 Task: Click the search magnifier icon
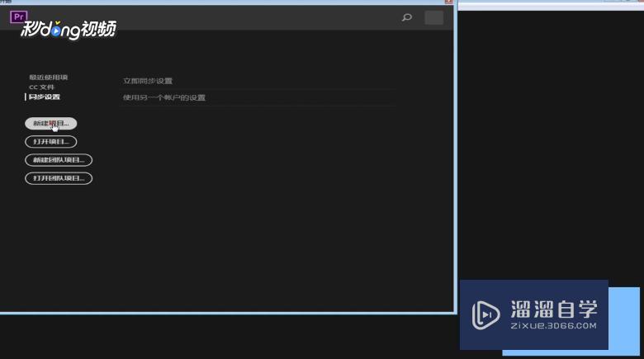click(x=406, y=17)
